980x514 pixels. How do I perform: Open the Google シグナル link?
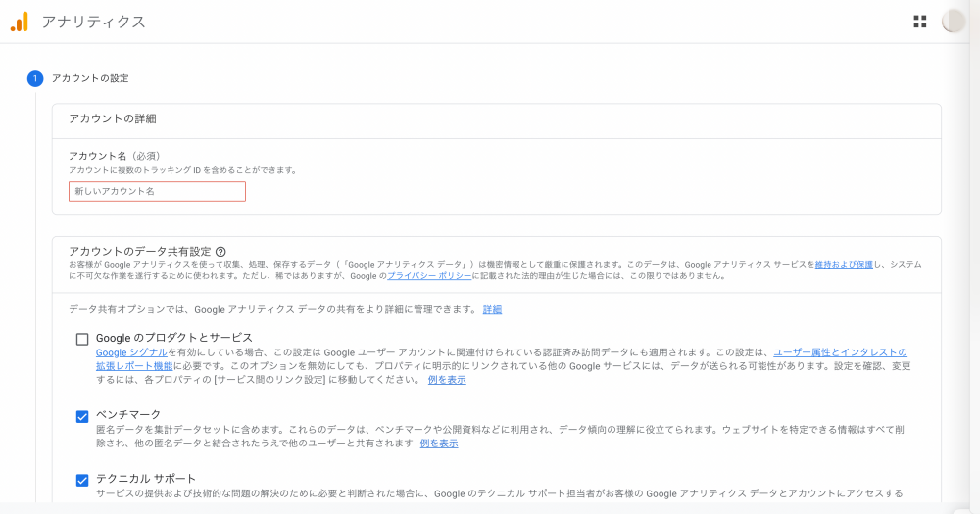[x=131, y=352]
